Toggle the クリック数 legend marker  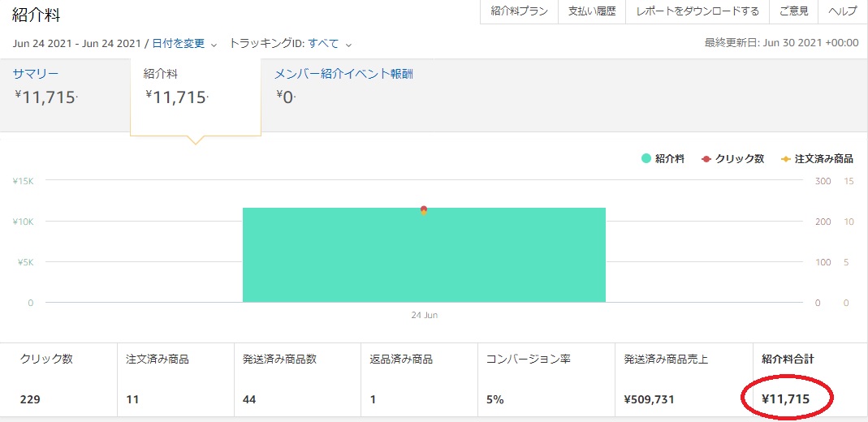[706, 159]
